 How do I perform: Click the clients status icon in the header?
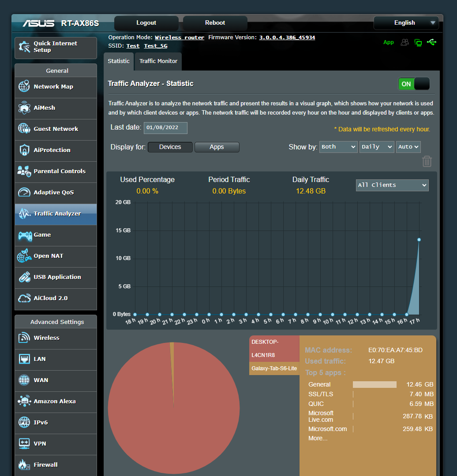[405, 42]
